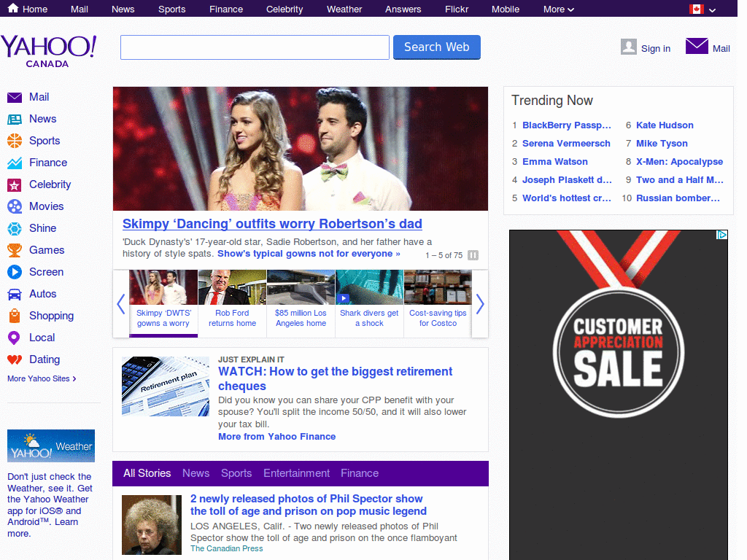Open trending topic X-Men: Apocalypse
Screen dimensions: 747x560
(x=679, y=162)
